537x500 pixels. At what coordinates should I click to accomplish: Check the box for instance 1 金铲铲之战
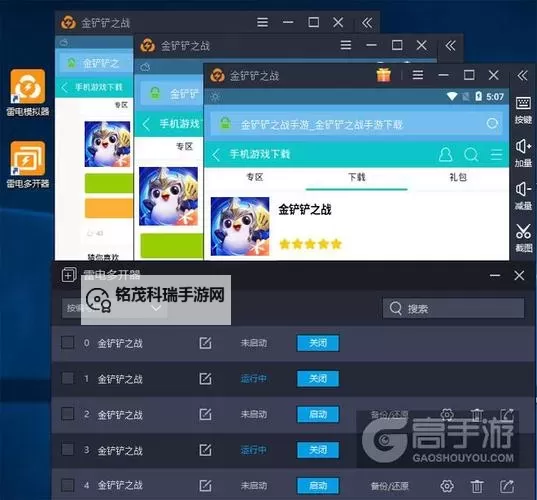coord(67,378)
